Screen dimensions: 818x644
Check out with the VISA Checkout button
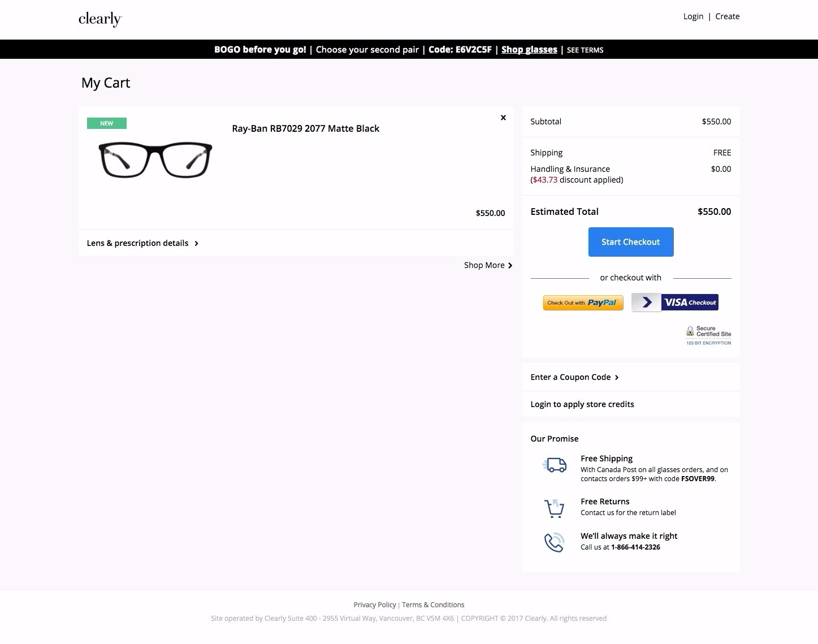(x=675, y=302)
